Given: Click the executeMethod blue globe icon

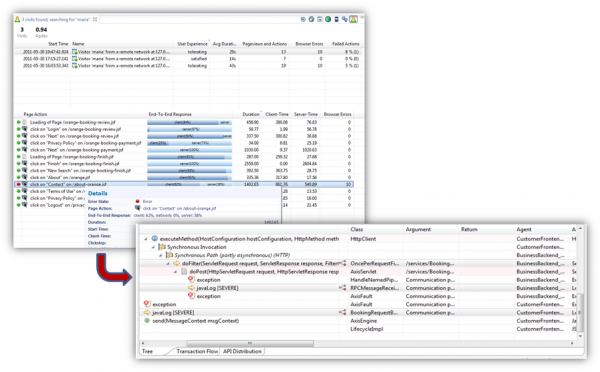Looking at the screenshot, I should (x=155, y=239).
